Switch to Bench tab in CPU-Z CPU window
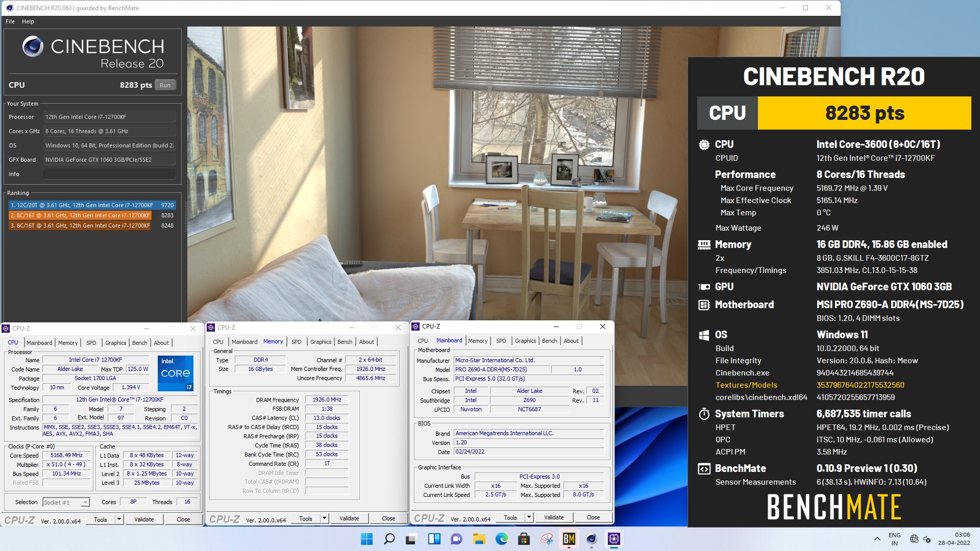The image size is (980, 551). tap(139, 343)
